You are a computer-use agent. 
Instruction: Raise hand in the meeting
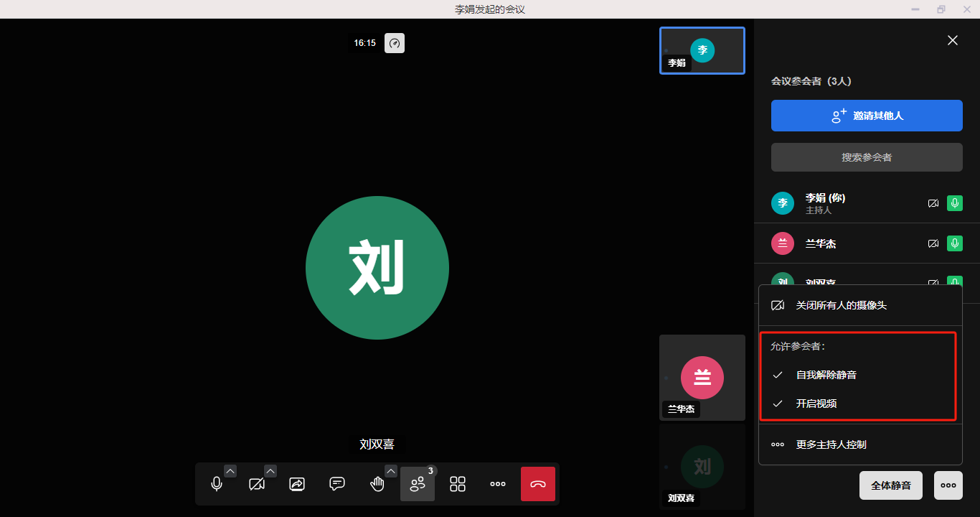coord(377,484)
